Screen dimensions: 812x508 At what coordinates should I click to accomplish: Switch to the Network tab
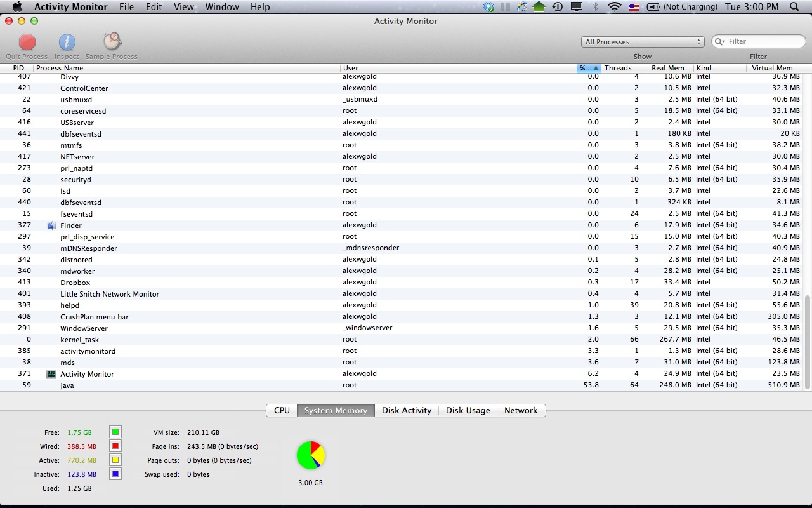pyautogui.click(x=521, y=411)
